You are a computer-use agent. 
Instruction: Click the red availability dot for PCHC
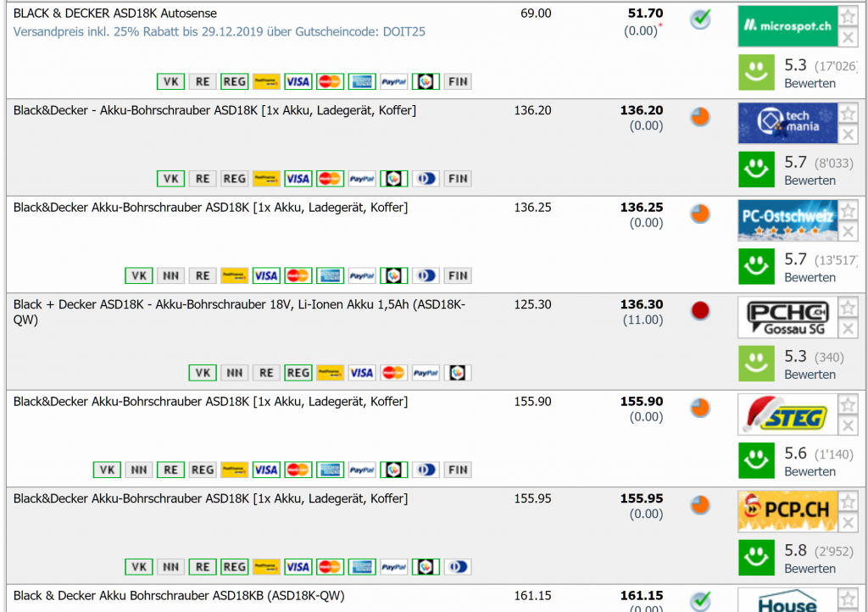[700, 310]
